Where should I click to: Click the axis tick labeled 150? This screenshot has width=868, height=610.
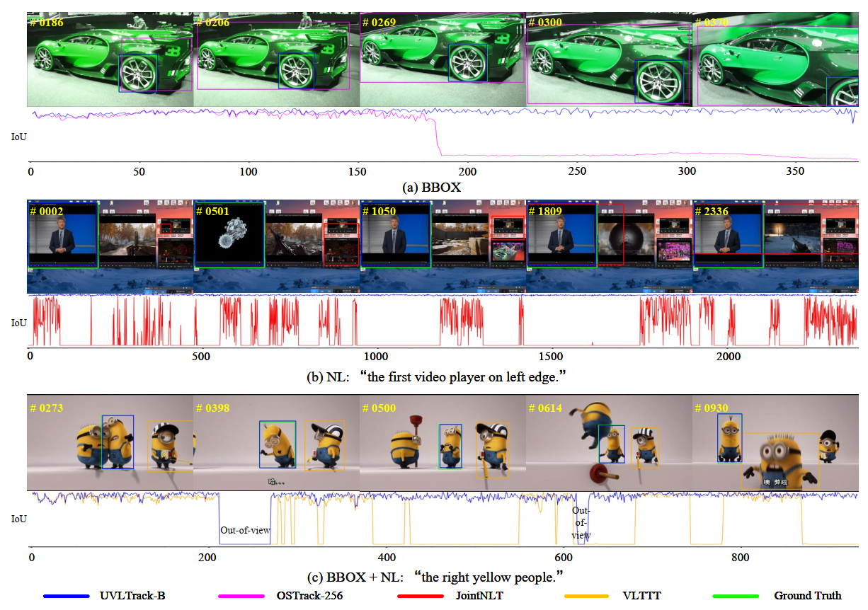coord(358,171)
